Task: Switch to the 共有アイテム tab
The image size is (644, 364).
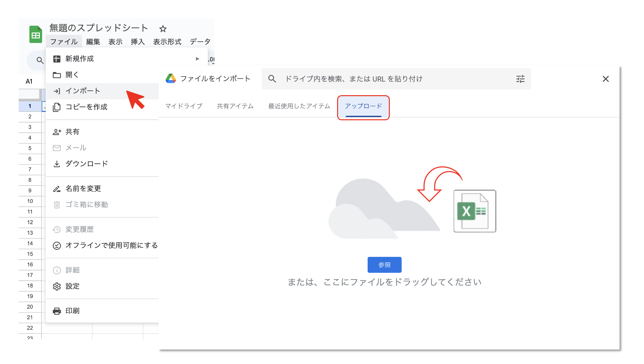Action: coord(235,106)
